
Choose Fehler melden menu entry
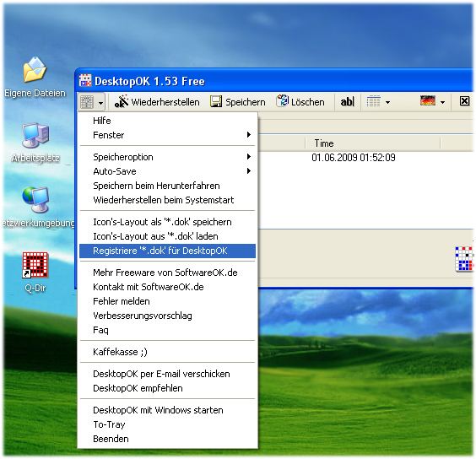pos(167,301)
